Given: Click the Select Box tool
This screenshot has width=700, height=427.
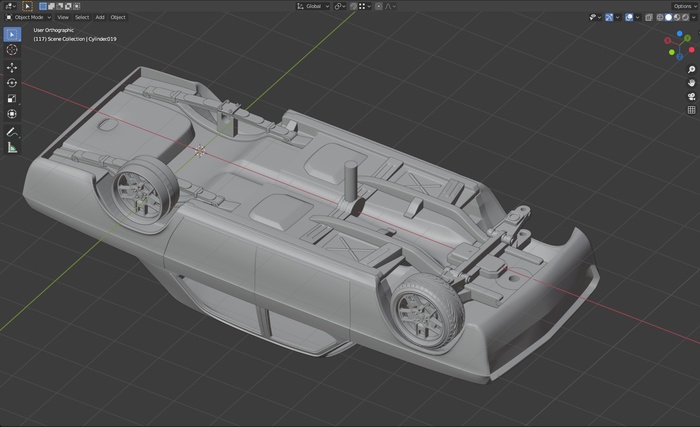Looking at the screenshot, I should click(x=12, y=34).
